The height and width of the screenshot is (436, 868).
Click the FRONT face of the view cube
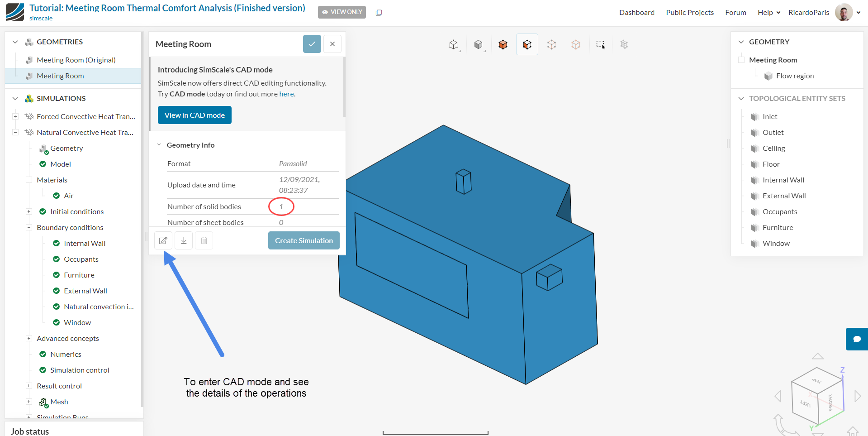coord(831,401)
